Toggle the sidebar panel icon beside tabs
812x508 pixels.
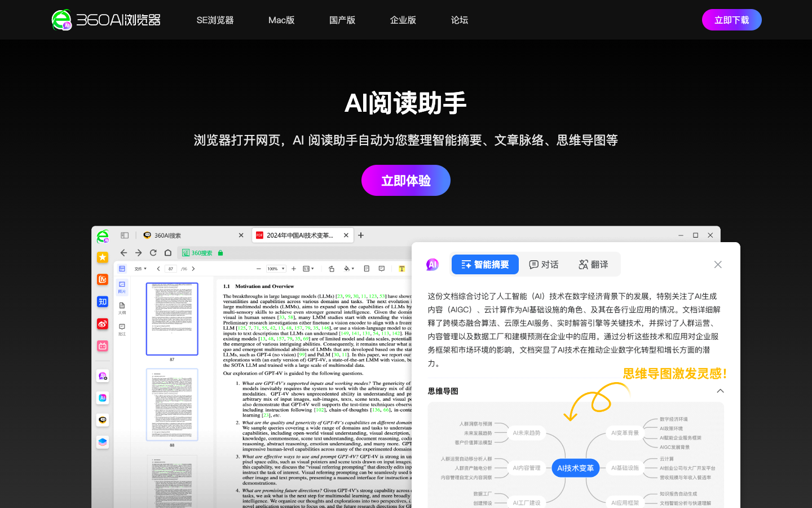pyautogui.click(x=125, y=235)
